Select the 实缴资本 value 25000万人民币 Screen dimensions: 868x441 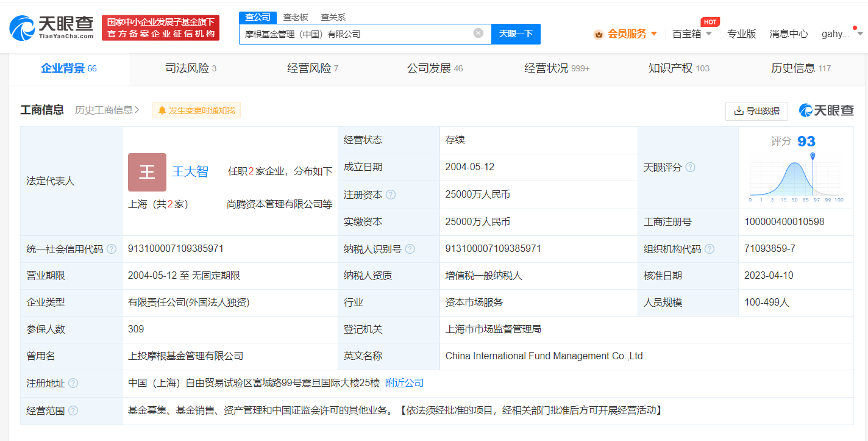(477, 222)
